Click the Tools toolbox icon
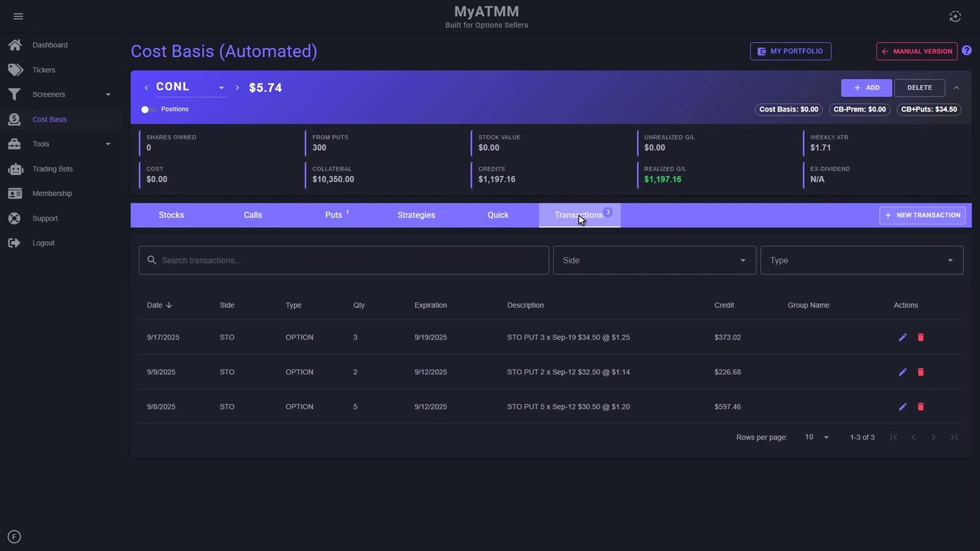This screenshot has height=551, width=980. pyautogui.click(x=15, y=144)
